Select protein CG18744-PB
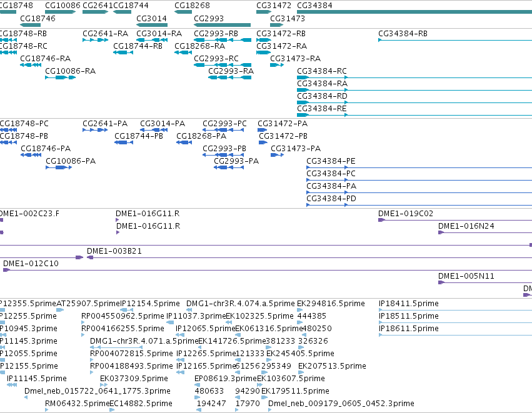 tap(138, 136)
